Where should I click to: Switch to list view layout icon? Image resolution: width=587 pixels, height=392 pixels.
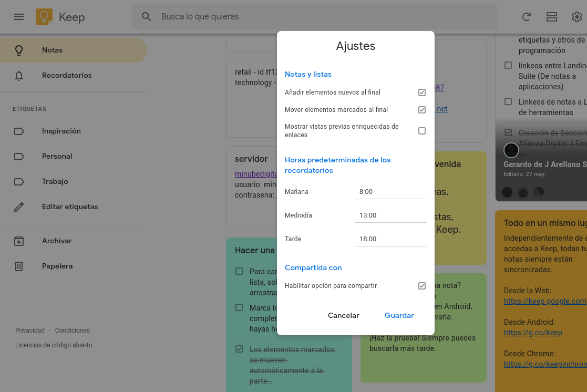tap(552, 17)
